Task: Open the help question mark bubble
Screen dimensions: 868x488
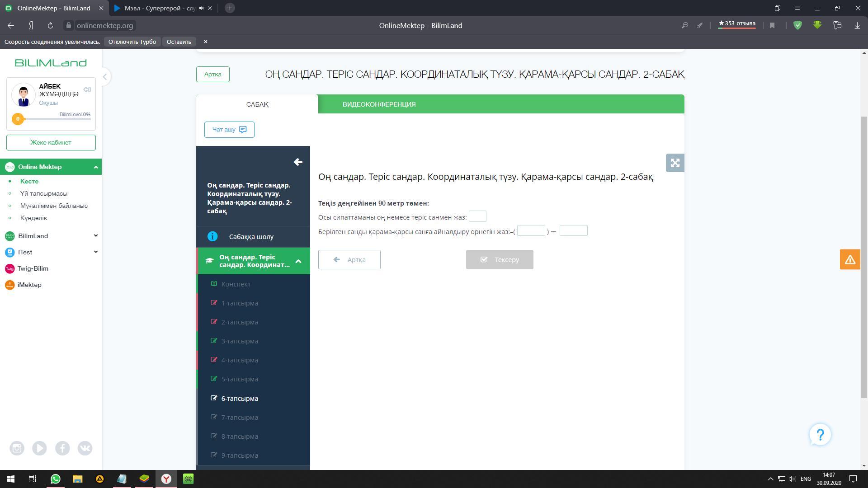Action: click(820, 435)
